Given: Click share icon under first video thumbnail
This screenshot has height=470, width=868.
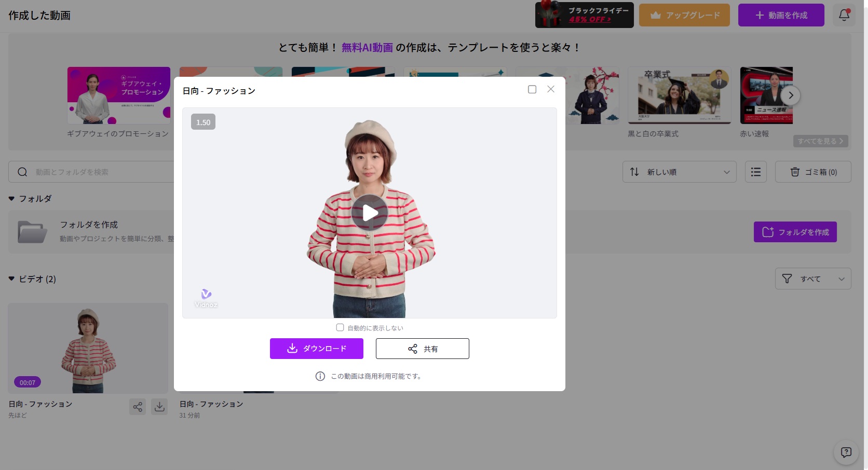Looking at the screenshot, I should click(138, 407).
